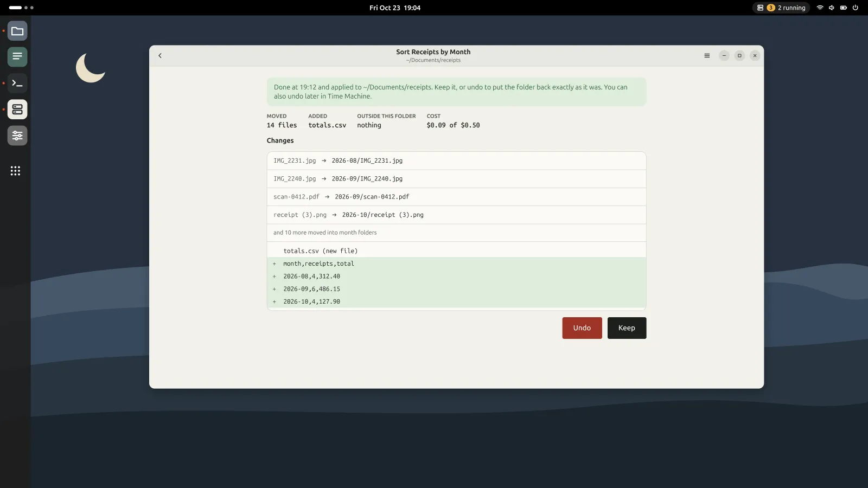Maximize the Sort Receipts by Month window

739,56
